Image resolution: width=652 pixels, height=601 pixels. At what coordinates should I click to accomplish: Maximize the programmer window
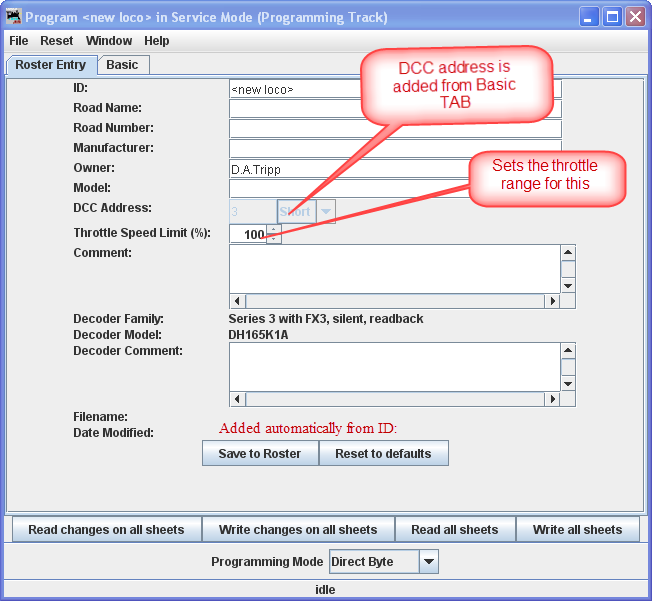point(611,17)
